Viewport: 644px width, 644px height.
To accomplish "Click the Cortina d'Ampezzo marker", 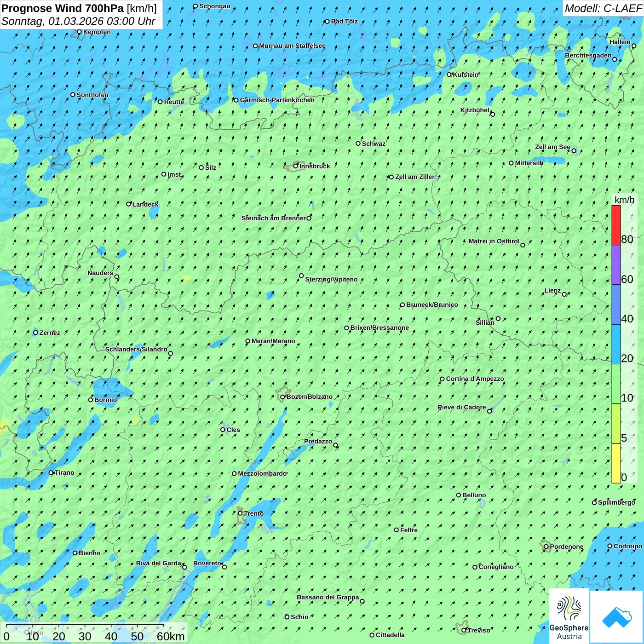I will (x=442, y=379).
